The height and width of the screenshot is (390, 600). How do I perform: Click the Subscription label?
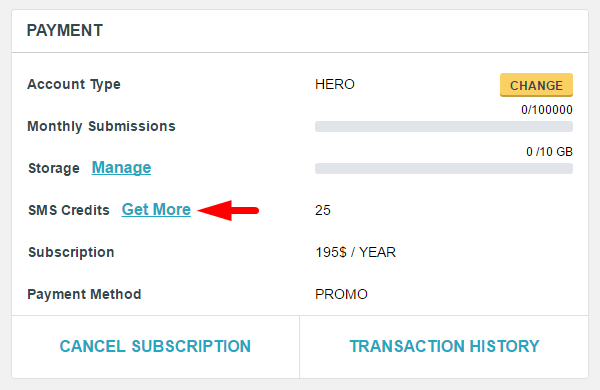tap(71, 253)
